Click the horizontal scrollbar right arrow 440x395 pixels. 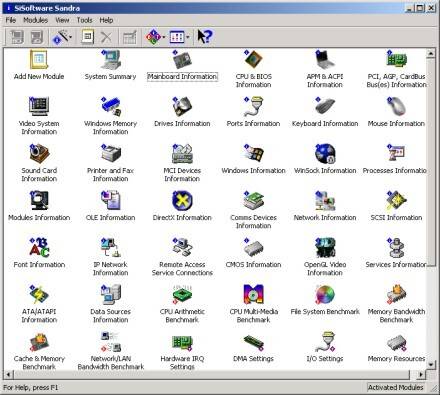(x=422, y=374)
